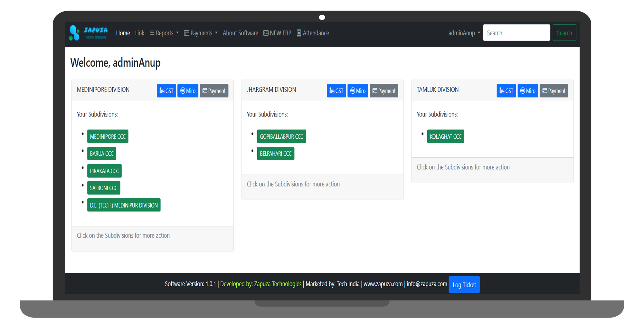The image size is (644, 324).
Task: Open Payment for Medinipore Division
Action: pyautogui.click(x=214, y=91)
